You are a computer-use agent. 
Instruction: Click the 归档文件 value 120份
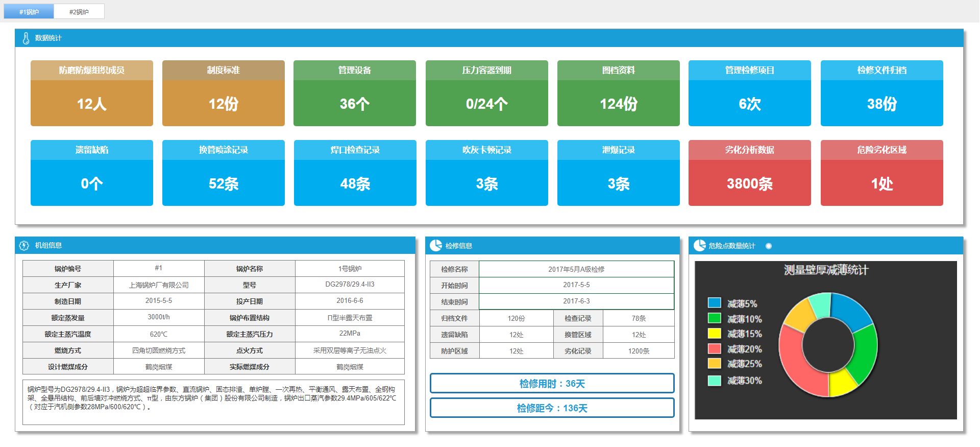coord(516,318)
